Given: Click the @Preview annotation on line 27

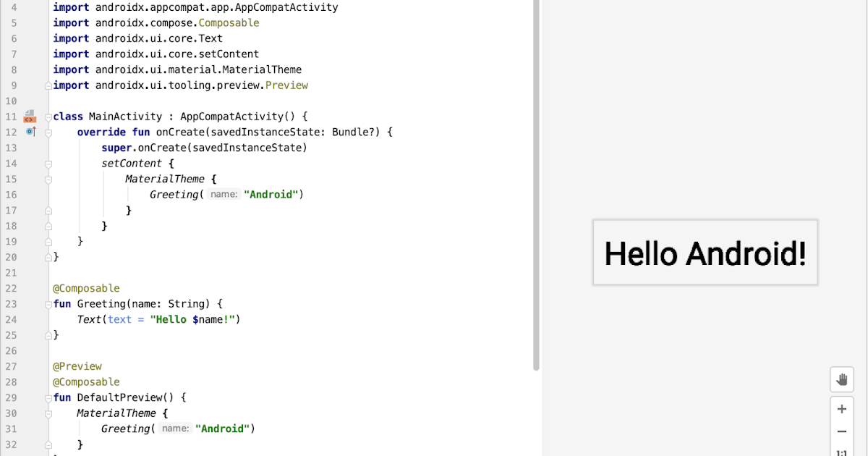Looking at the screenshot, I should 77,366.
